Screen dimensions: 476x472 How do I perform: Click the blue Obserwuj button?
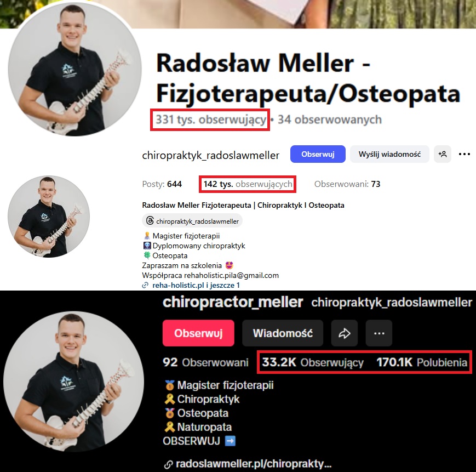click(318, 154)
